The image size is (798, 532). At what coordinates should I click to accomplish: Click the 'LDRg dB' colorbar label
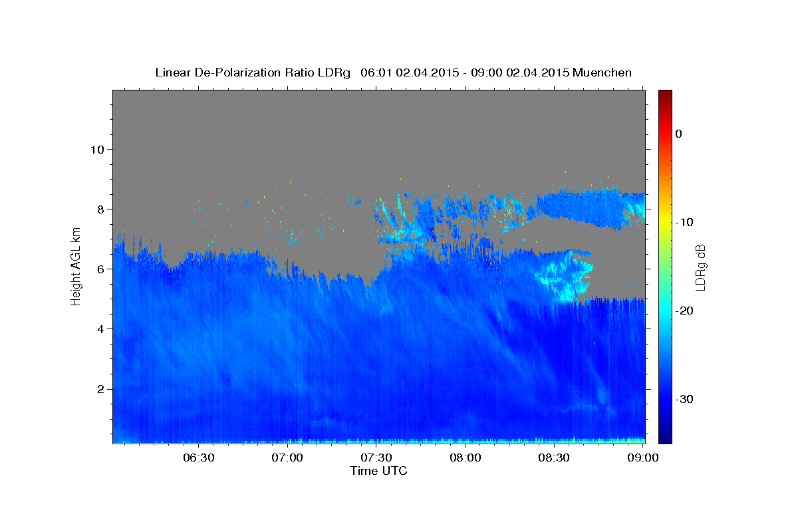coord(700,267)
